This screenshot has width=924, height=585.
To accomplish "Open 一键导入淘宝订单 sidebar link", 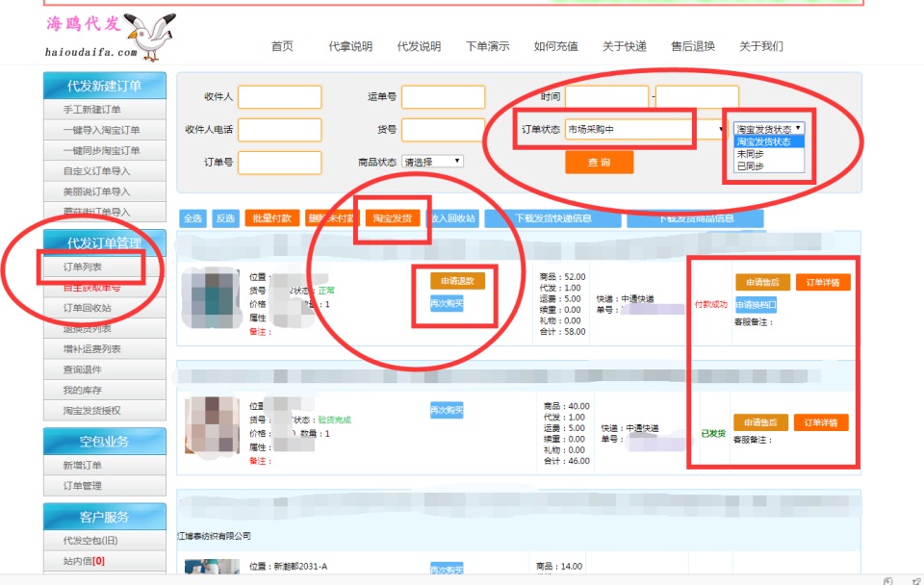I will click(102, 130).
